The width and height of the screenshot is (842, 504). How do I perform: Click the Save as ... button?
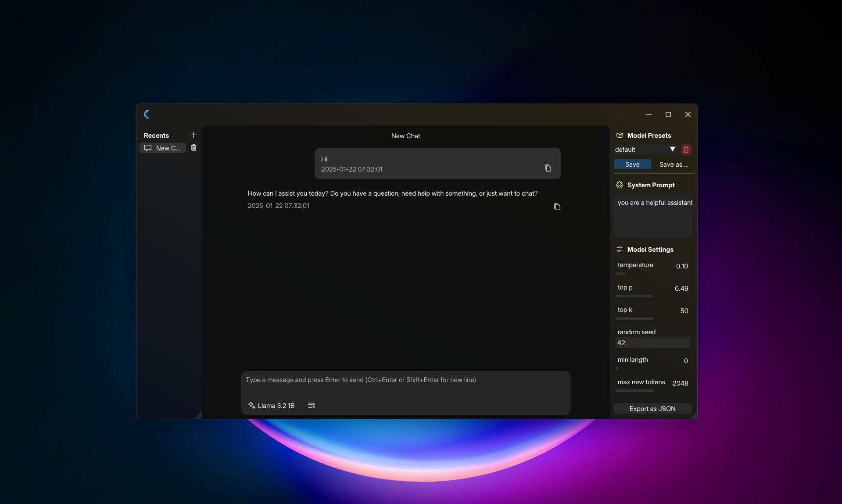click(x=674, y=164)
